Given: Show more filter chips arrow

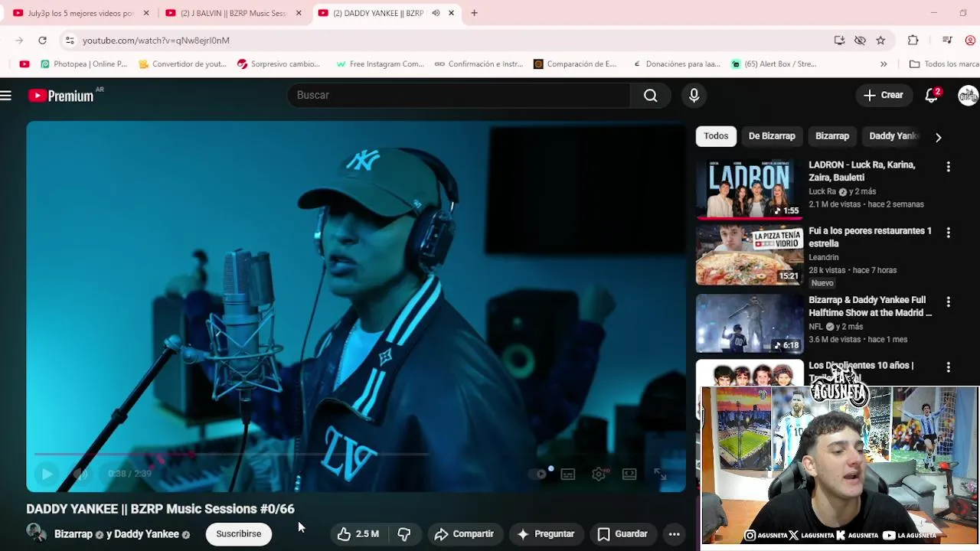Looking at the screenshot, I should pos(938,137).
